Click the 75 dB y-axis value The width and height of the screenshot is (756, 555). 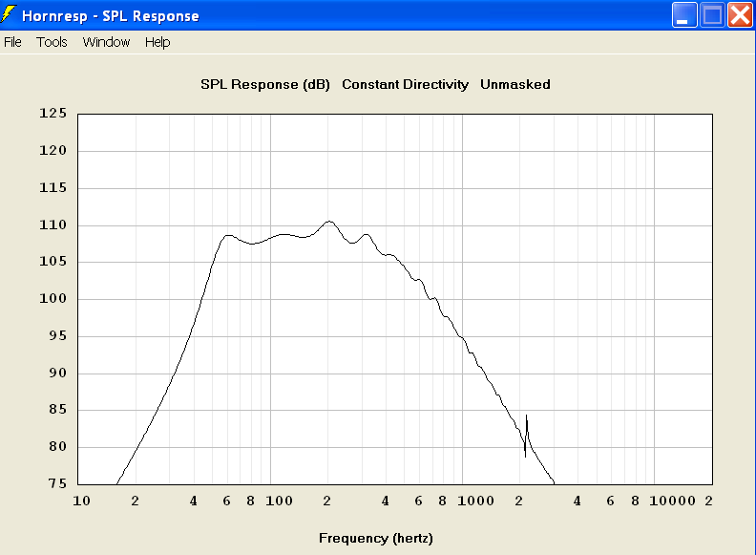click(57, 483)
